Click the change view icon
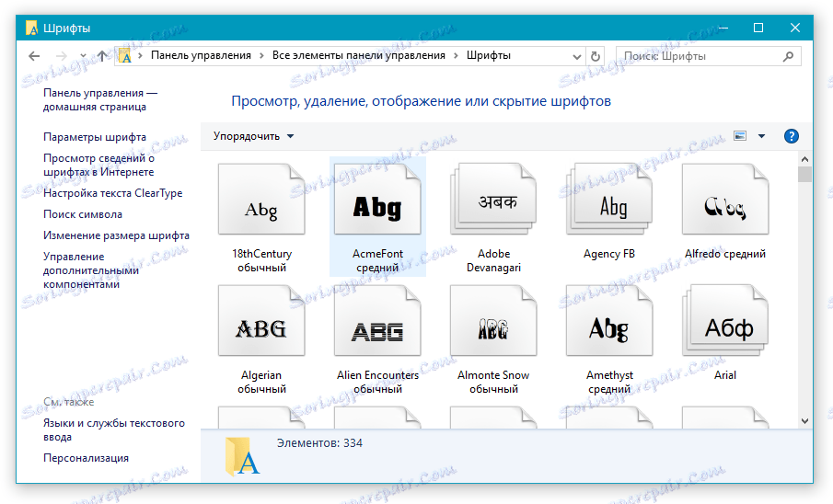Viewport: 833px width, 504px height. (x=740, y=136)
